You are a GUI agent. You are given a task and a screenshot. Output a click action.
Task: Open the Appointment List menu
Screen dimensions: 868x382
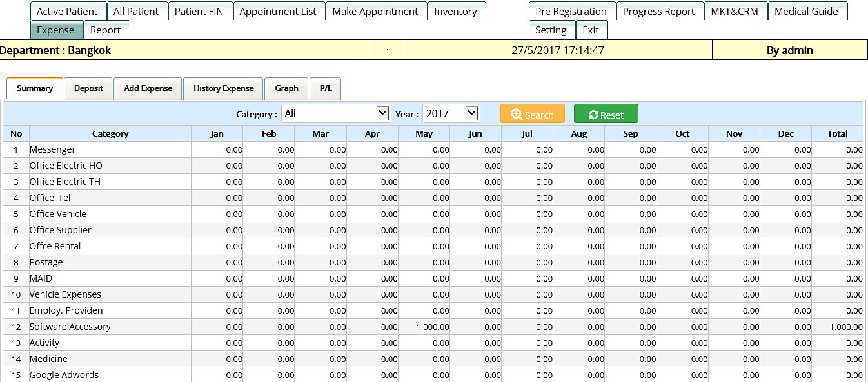pyautogui.click(x=278, y=11)
